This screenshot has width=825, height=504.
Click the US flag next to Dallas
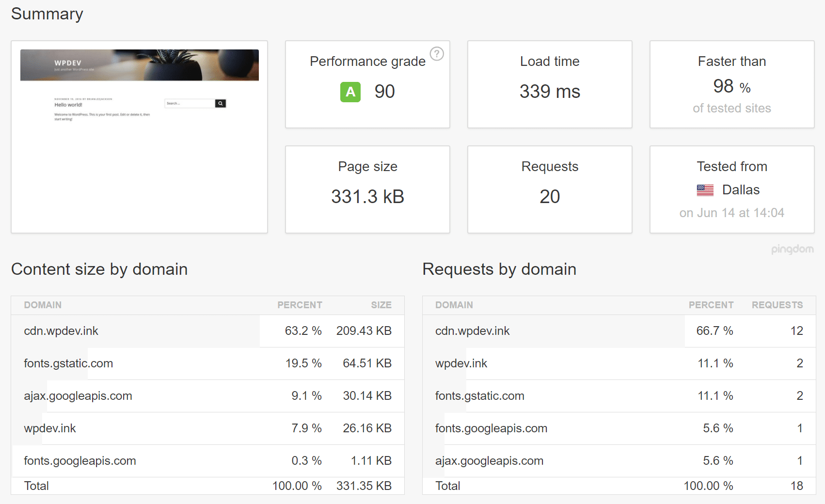coord(705,190)
